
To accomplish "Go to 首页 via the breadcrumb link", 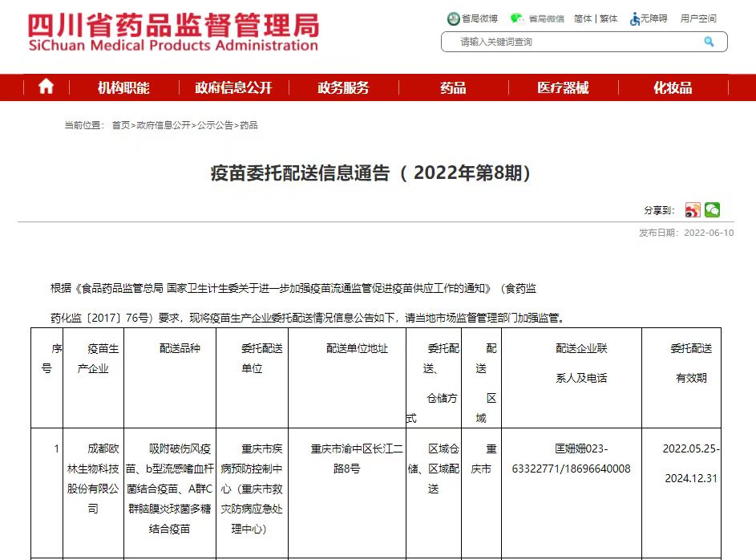I will (120, 125).
